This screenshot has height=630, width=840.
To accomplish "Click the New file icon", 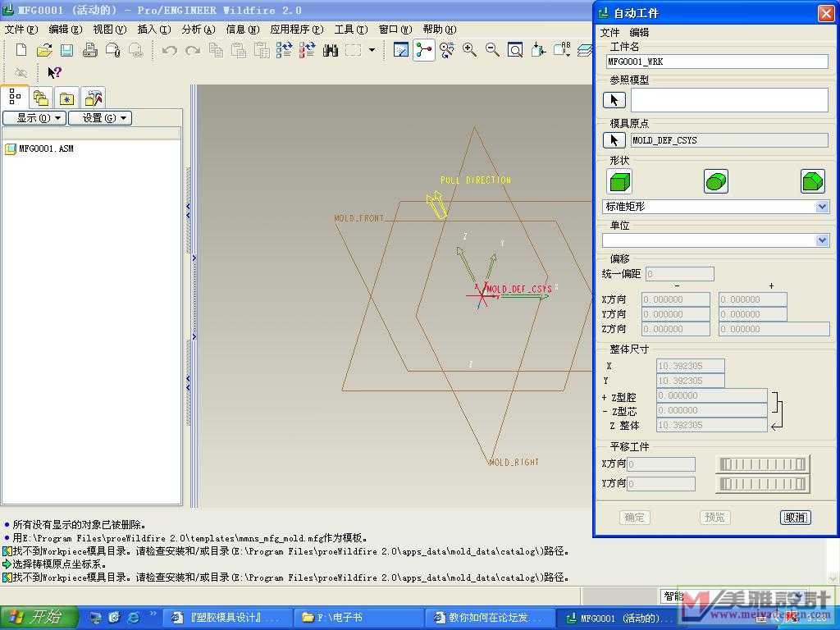I will 21,50.
